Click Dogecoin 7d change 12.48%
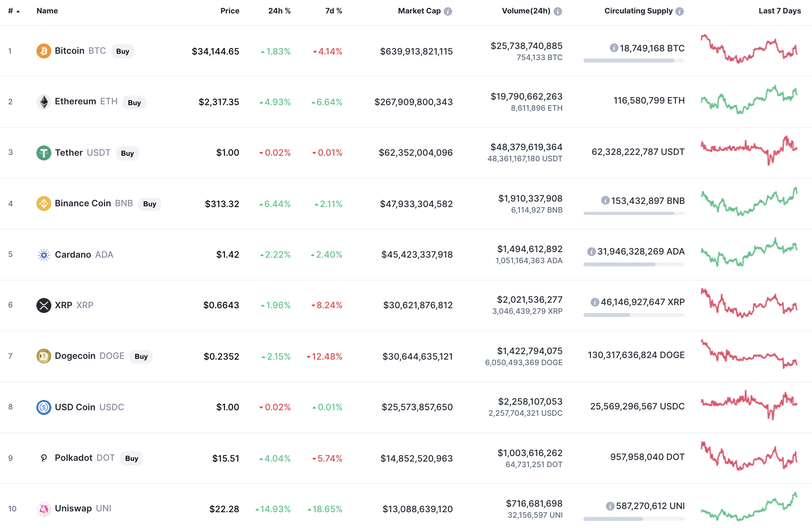Image resolution: width=812 pixels, height=528 pixels. point(325,356)
